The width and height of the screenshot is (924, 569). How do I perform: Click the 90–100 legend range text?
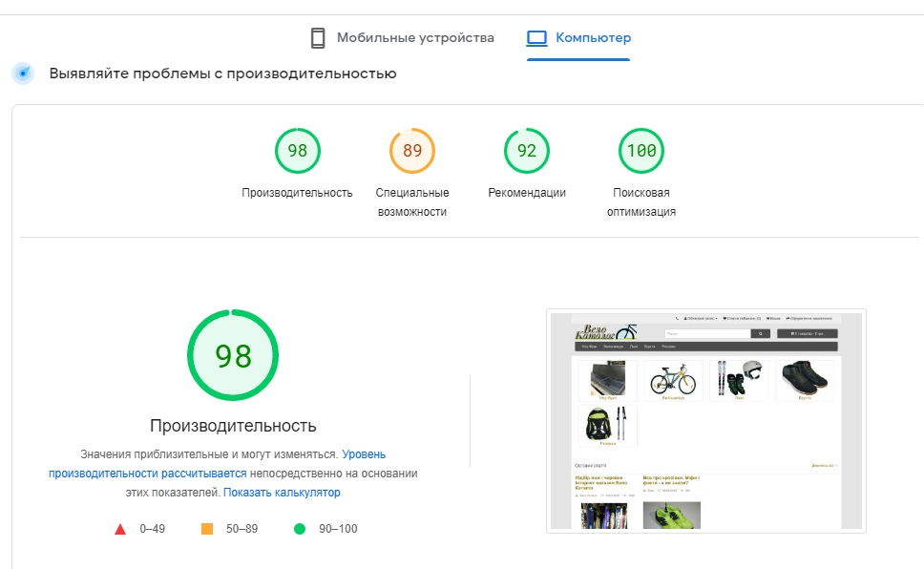pos(338,529)
